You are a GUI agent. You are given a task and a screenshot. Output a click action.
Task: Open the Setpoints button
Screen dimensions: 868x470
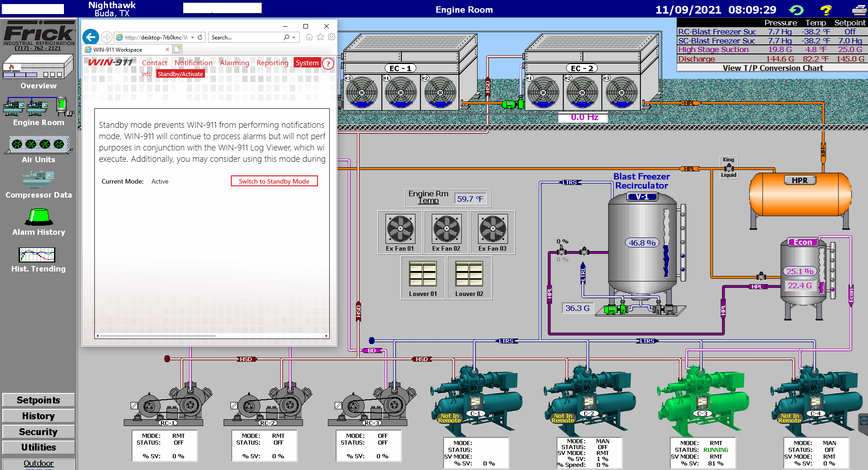point(39,400)
